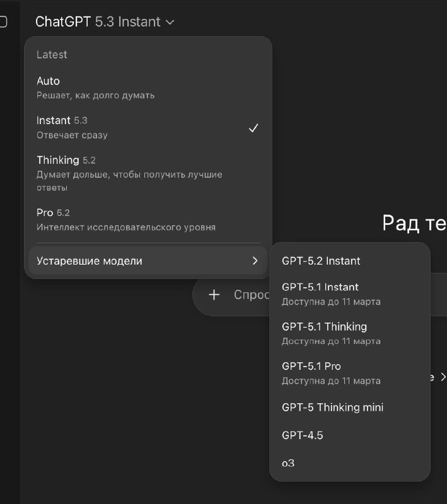Click the Устаревшие модели menu entry
Screen dimensions: 447x504
coord(90,261)
